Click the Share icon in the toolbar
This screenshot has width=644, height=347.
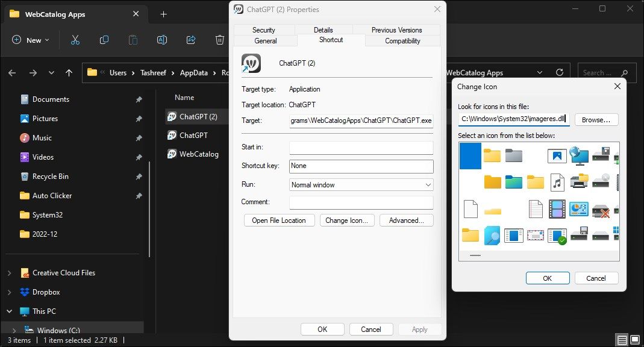tap(190, 40)
